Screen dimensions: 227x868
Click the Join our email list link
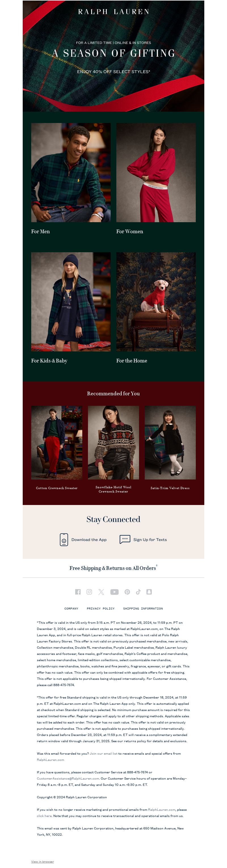pyautogui.click(x=104, y=754)
